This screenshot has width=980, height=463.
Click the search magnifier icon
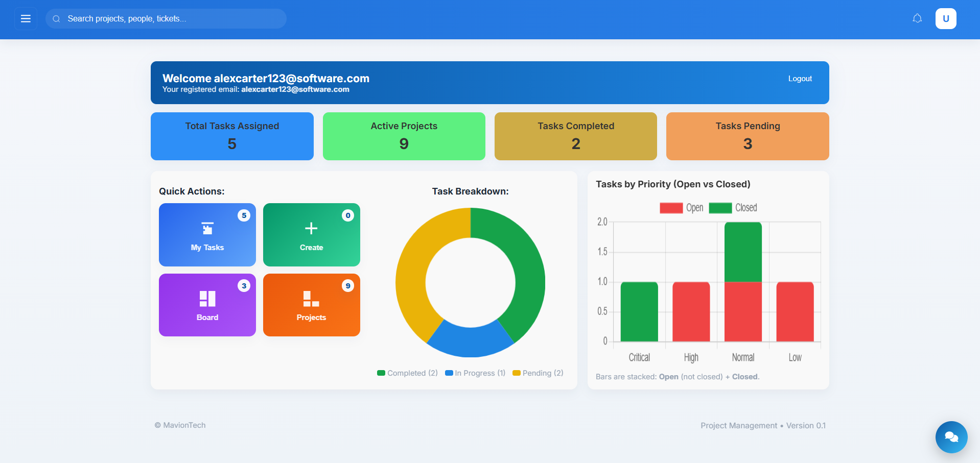point(56,18)
